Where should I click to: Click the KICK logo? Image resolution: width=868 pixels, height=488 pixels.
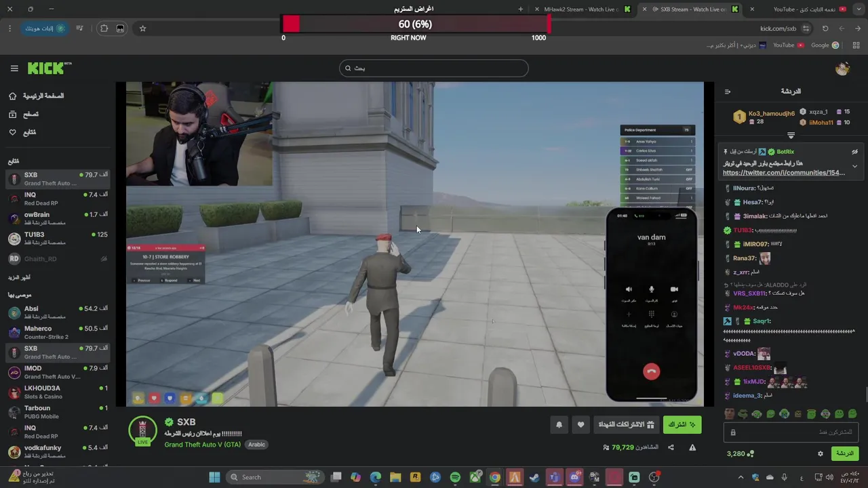tap(50, 68)
